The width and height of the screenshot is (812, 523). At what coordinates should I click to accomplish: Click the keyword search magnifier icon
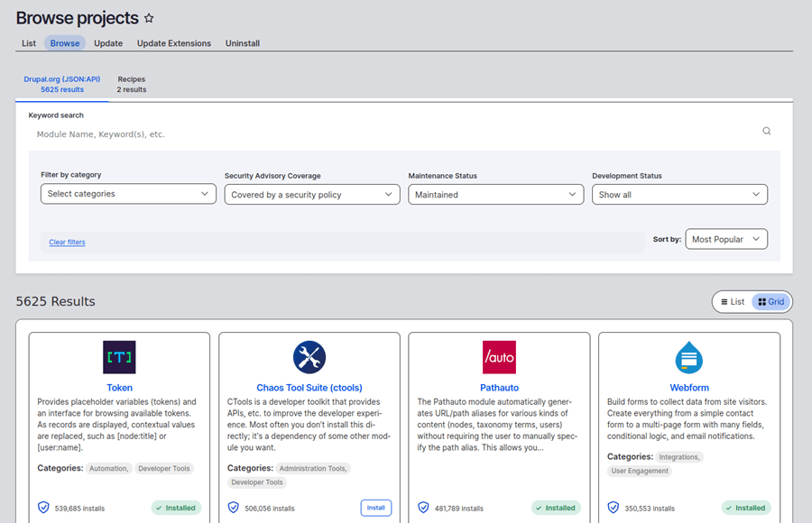click(766, 131)
